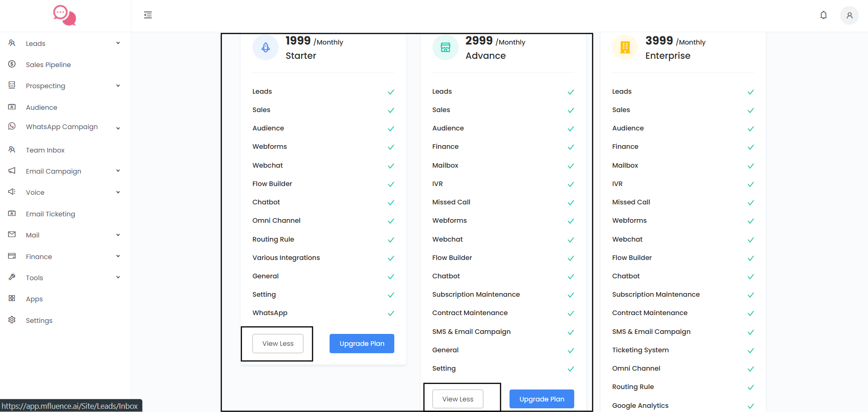Expand the WhatsApp Campaign submenu arrow
Viewport: 868px width, 412px height.
118,128
